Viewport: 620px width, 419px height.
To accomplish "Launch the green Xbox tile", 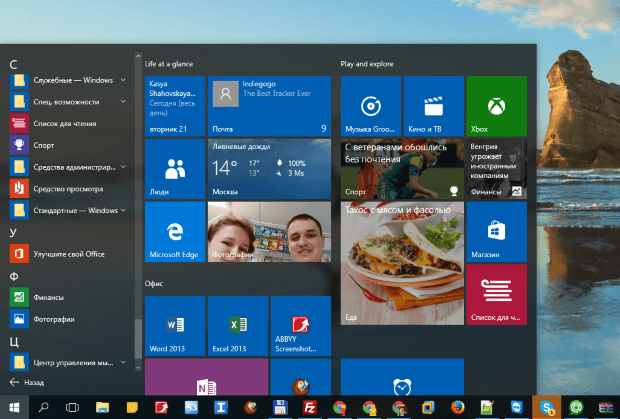I will (x=496, y=106).
